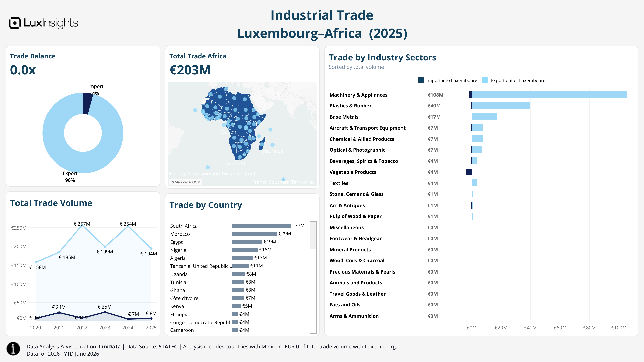Select the Base Metals bar
Image resolution: width=644 pixels, height=362 pixels.
pos(484,116)
